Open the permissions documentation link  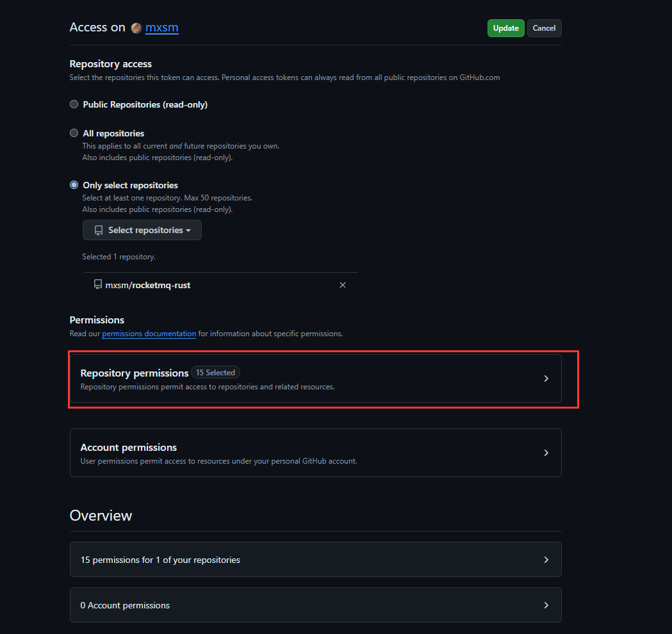click(149, 334)
